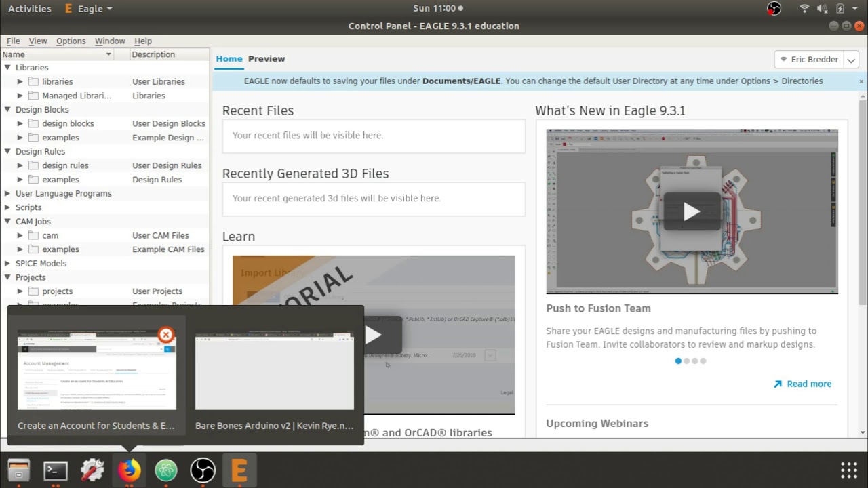Open the Eric Bredder account dropdown
The width and height of the screenshot is (868, 488).
coord(851,60)
